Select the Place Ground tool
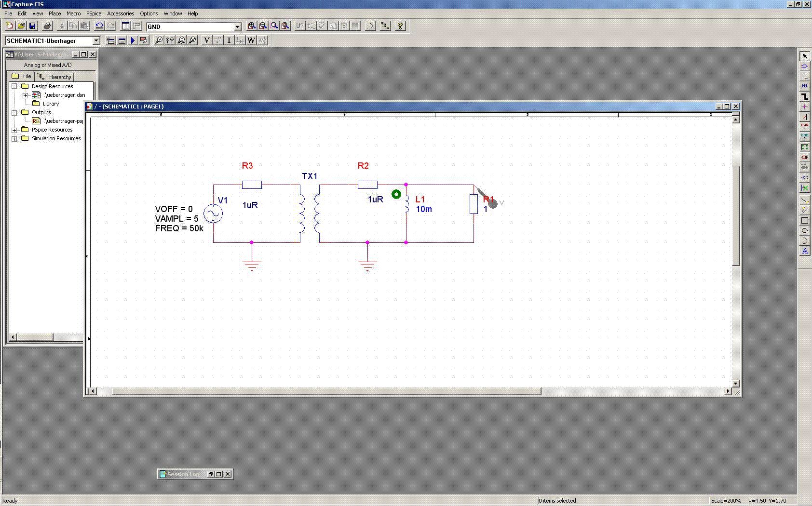Viewport: 812px width, 506px height. 804,137
